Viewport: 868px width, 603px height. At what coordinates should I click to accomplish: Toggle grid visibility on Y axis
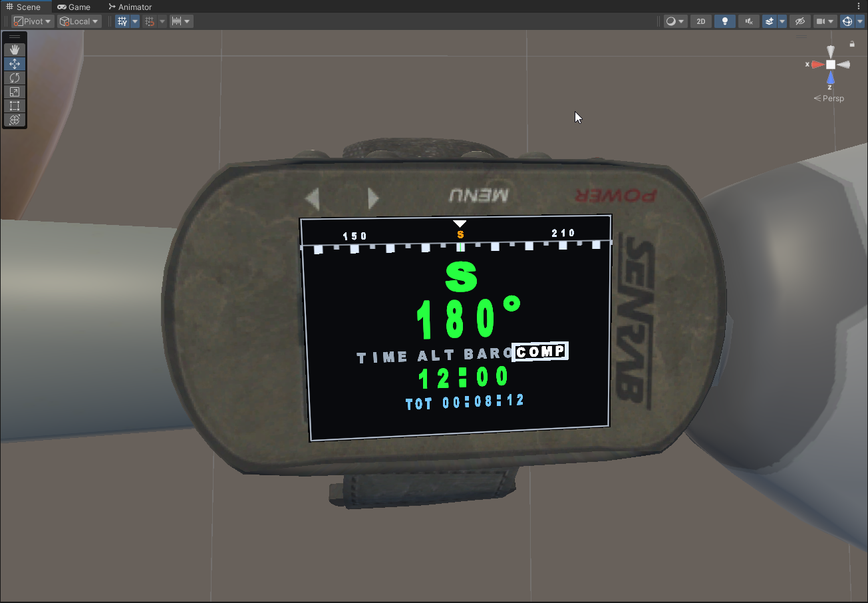(122, 21)
